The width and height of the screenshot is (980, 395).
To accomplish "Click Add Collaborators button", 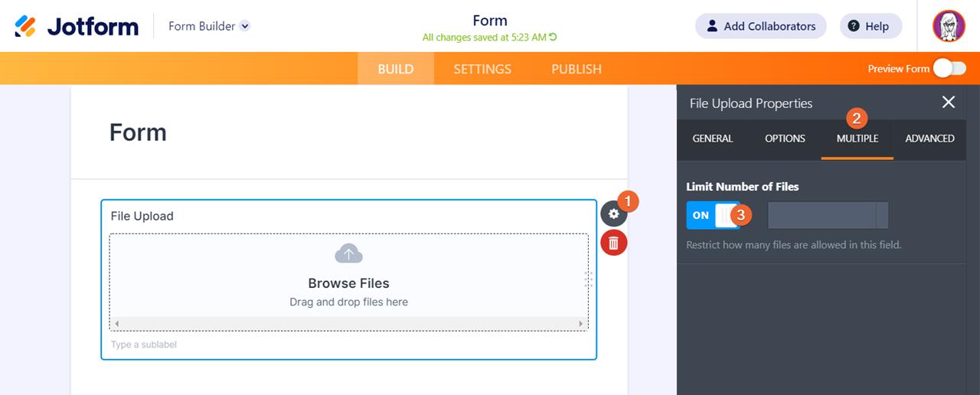I will [x=760, y=26].
